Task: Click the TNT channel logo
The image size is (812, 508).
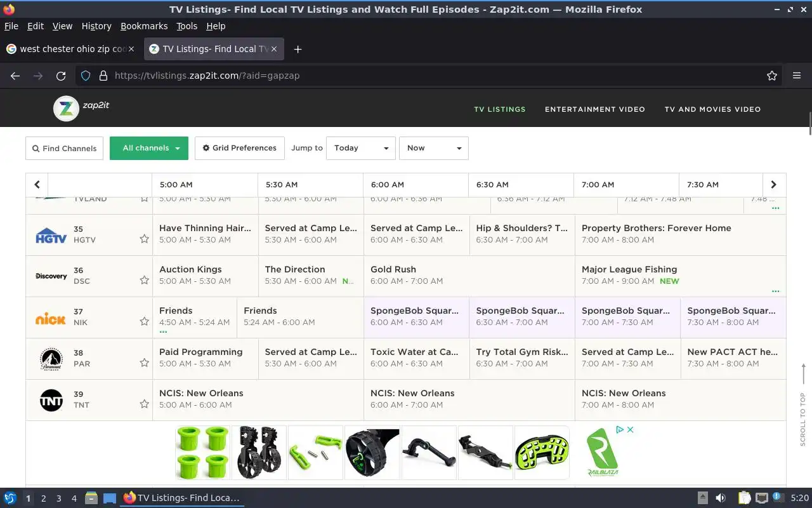Action: click(51, 400)
